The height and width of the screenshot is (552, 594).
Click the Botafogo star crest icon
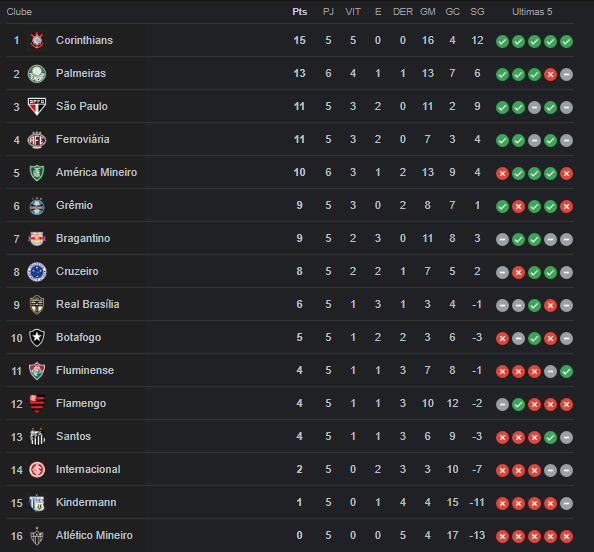(37, 338)
